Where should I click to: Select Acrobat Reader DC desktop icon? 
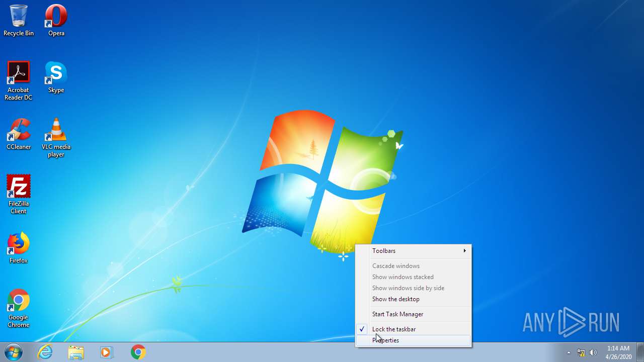click(19, 81)
